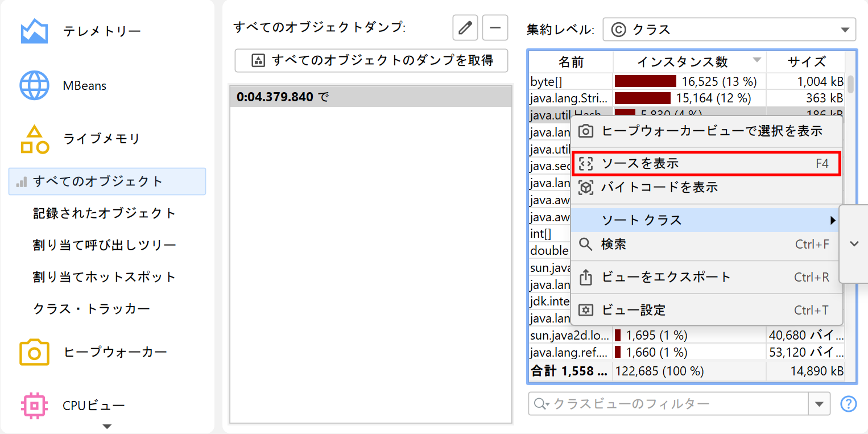Sort table by 名前 column header
The width and height of the screenshot is (868, 434).
point(571,61)
